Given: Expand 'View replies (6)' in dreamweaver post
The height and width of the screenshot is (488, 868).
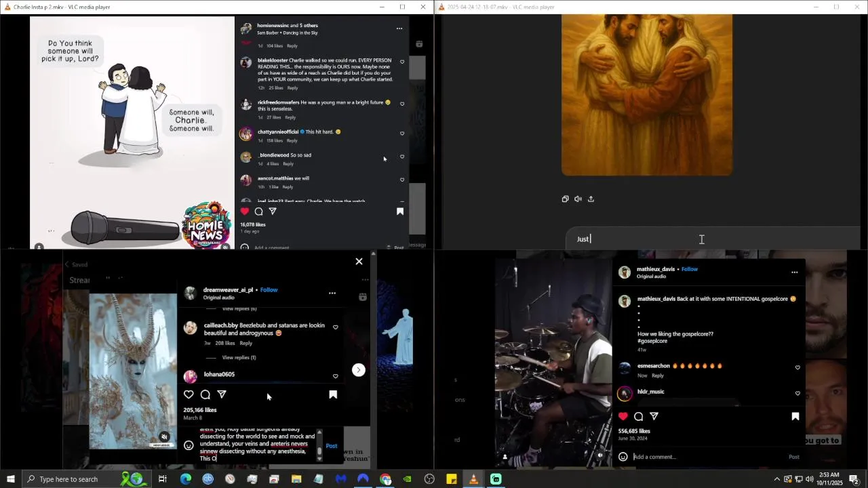Looking at the screenshot, I should [x=239, y=308].
